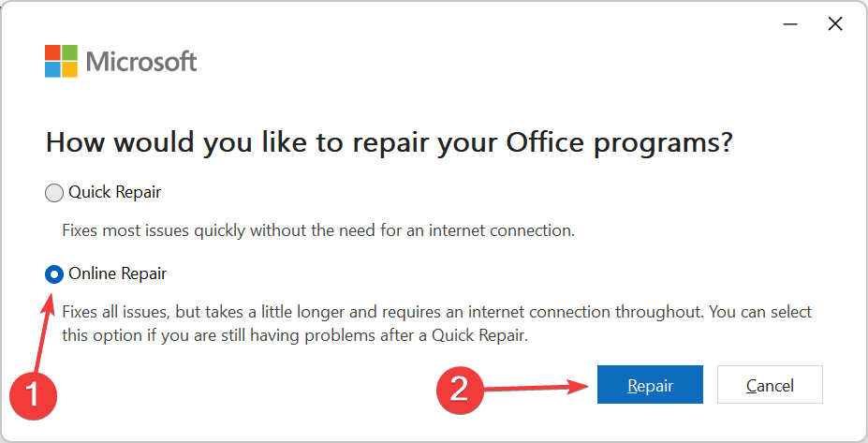Click the repair Office programs heading
The height and width of the screenshot is (443, 868).
(x=390, y=143)
